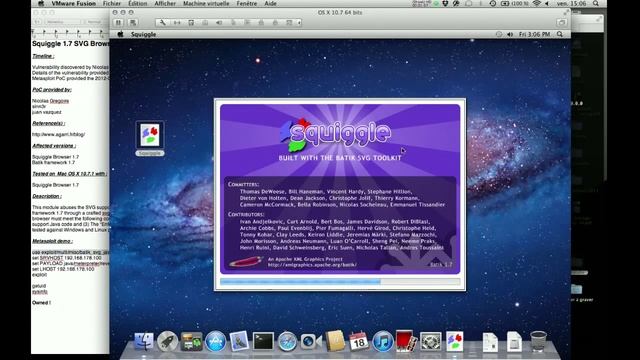Click the document ruler in text editor
Viewport: 640px width, 360px height.
pos(70,33)
